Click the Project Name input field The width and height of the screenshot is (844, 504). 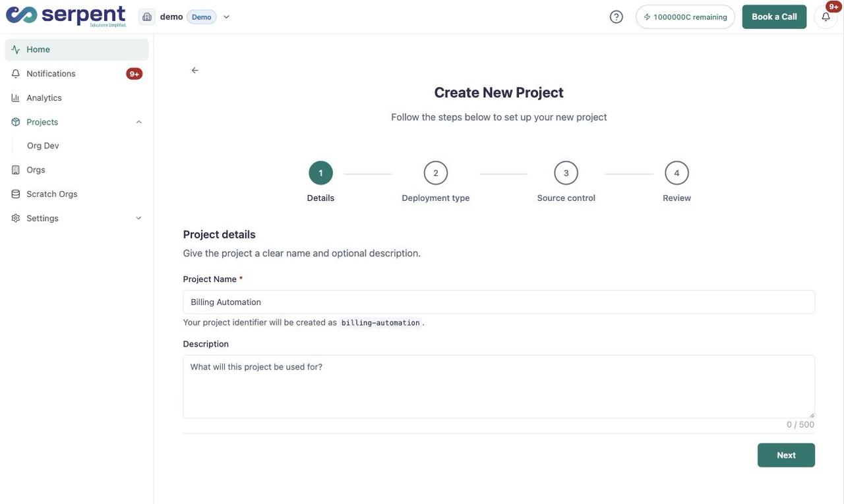[x=498, y=302]
